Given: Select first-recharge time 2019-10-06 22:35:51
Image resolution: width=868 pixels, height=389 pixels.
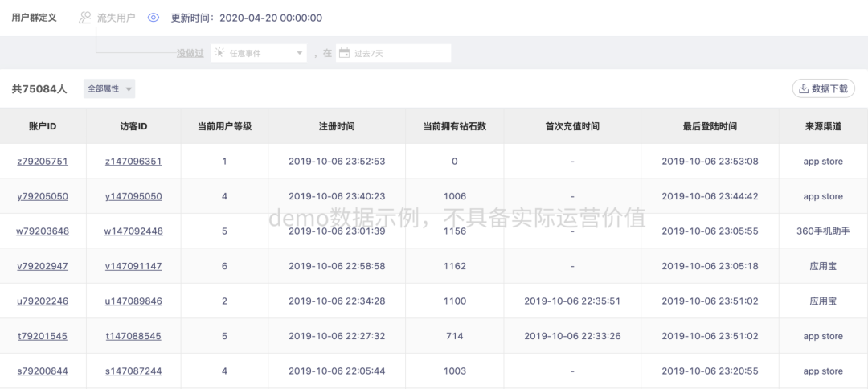Looking at the screenshot, I should (572, 301).
